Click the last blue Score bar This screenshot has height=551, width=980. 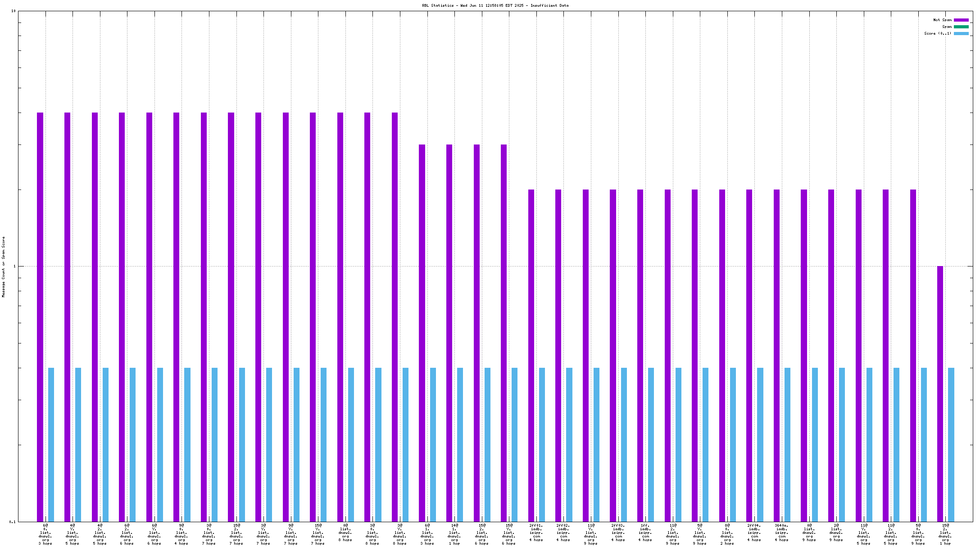(x=951, y=445)
